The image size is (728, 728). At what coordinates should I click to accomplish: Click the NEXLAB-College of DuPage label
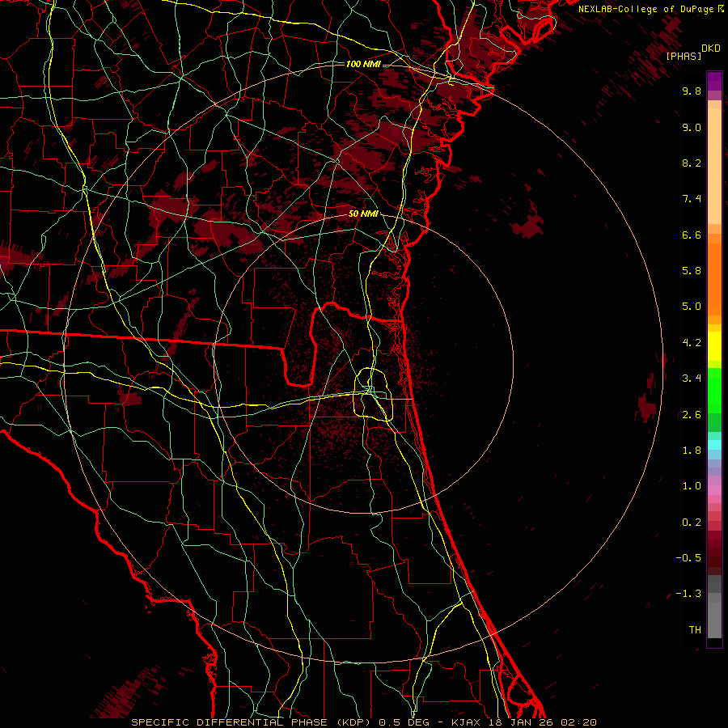pyautogui.click(x=645, y=9)
